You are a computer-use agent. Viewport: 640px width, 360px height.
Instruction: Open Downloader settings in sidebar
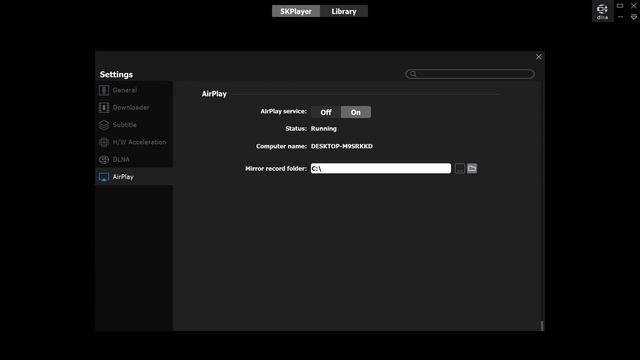[134, 107]
